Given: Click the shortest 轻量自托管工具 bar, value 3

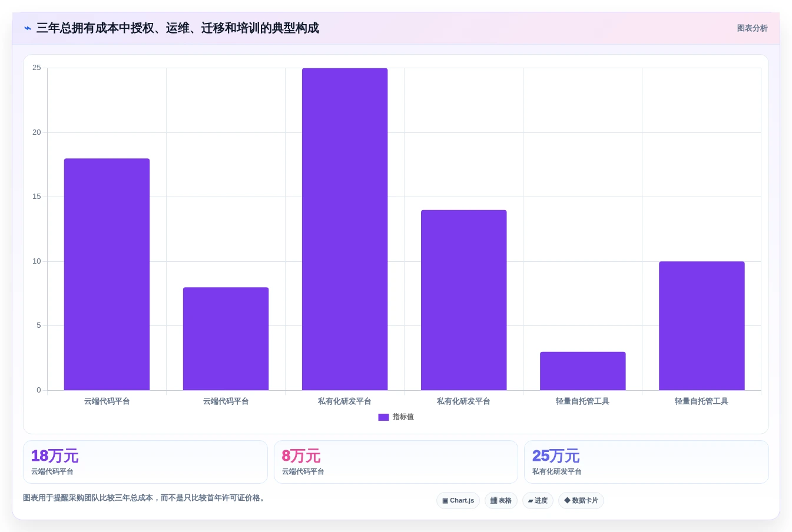Looking at the screenshot, I should (583, 371).
